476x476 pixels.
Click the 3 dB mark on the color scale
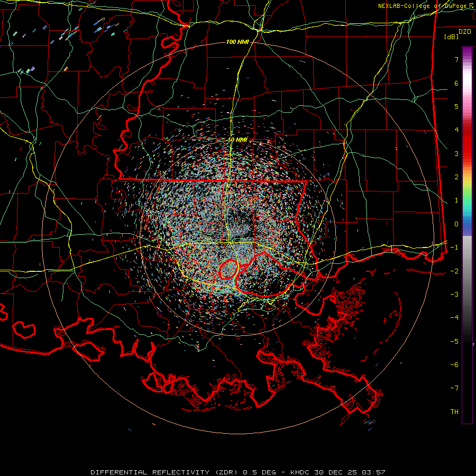click(456, 153)
